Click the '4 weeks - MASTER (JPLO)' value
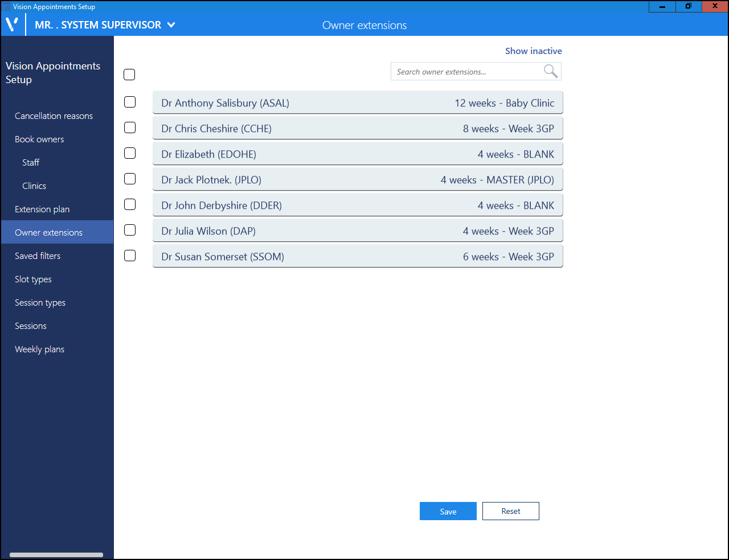Image resolution: width=729 pixels, height=560 pixels. (x=497, y=180)
